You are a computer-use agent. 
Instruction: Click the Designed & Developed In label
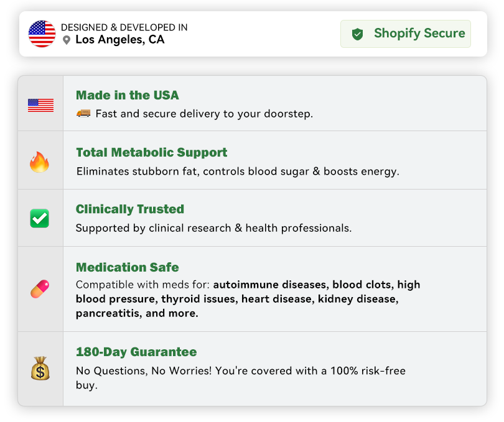pyautogui.click(x=124, y=27)
